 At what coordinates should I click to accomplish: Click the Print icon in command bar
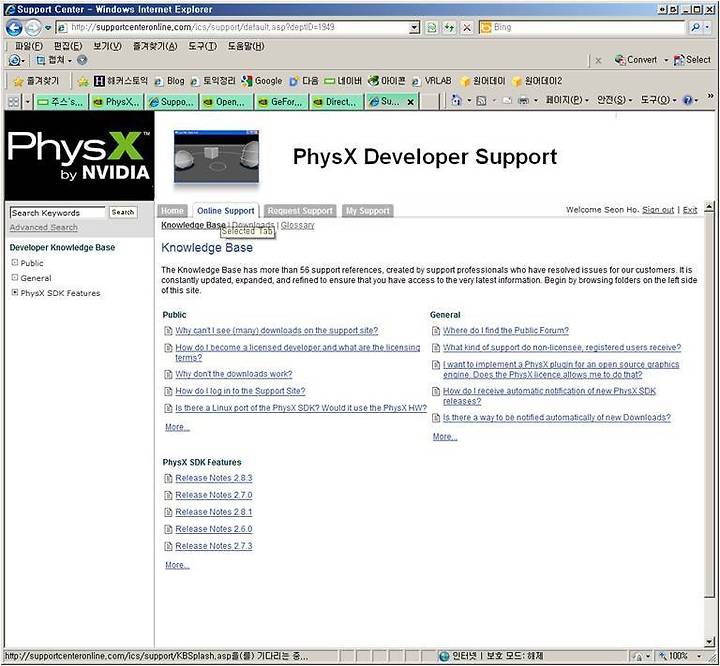[523, 101]
